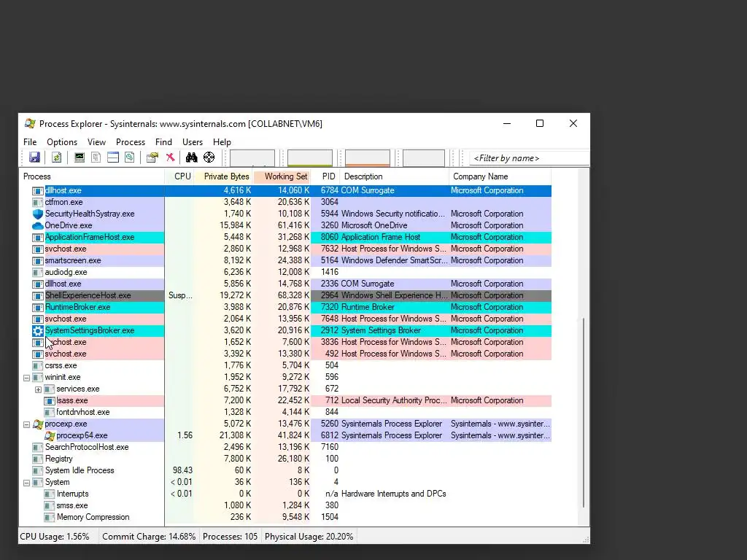Select the SearchProtocolHost.exe row
The image size is (747, 560).
click(x=285, y=447)
